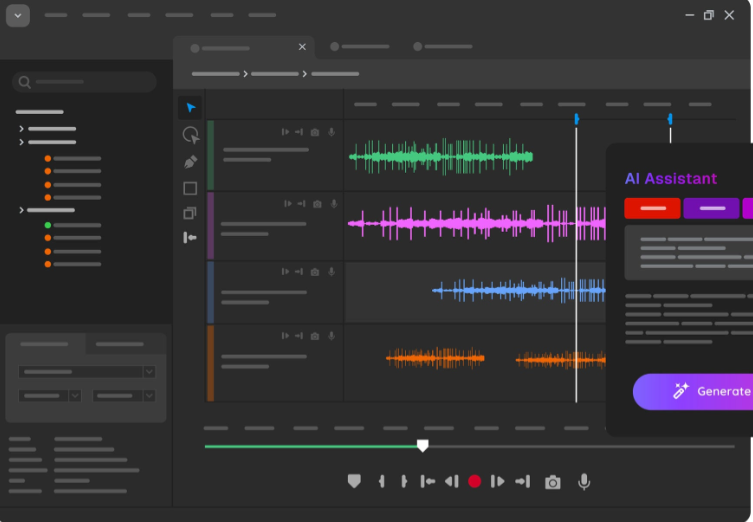This screenshot has width=753, height=522.
Task: Open the wide properties dropdown
Action: point(87,372)
